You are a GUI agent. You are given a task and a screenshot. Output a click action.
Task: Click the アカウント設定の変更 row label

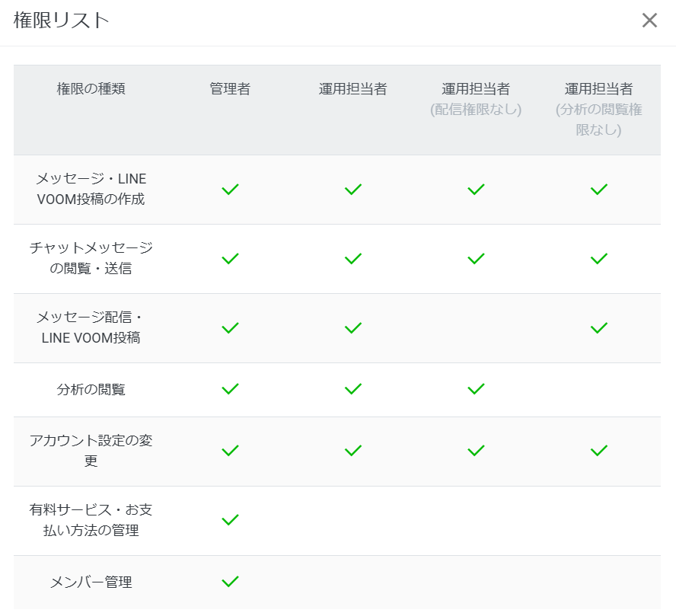pyautogui.click(x=91, y=451)
